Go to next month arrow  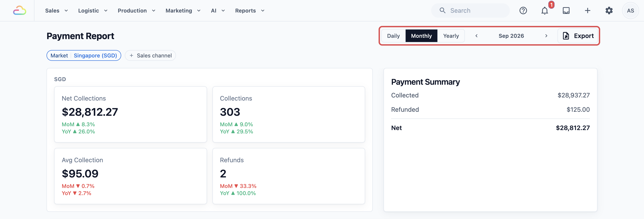point(546,36)
